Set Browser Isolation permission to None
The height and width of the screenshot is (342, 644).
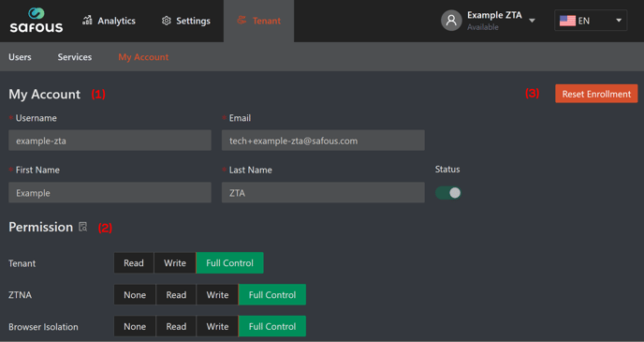(135, 326)
